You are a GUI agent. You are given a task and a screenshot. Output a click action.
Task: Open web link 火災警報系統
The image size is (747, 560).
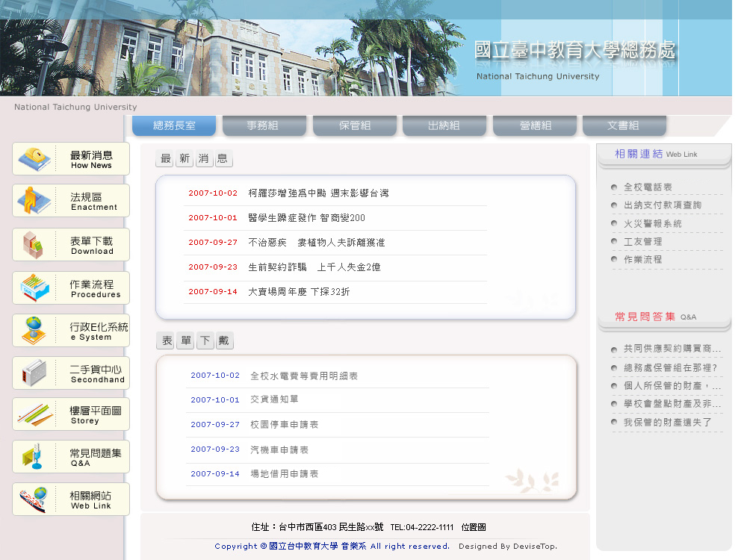(653, 224)
